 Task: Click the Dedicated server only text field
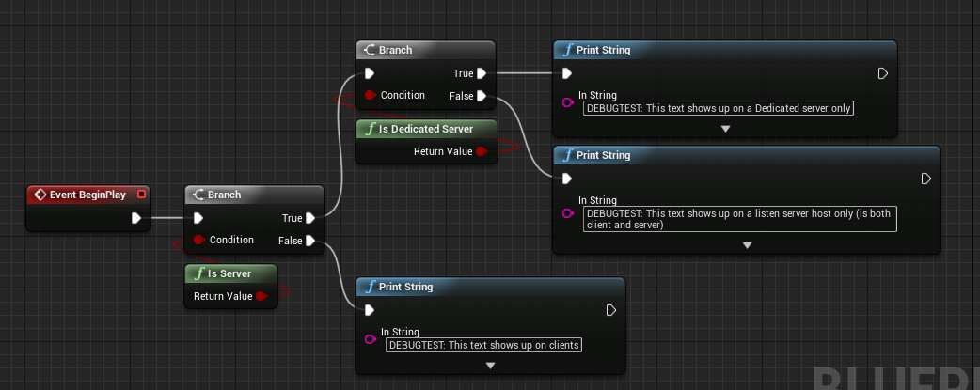tap(719, 108)
